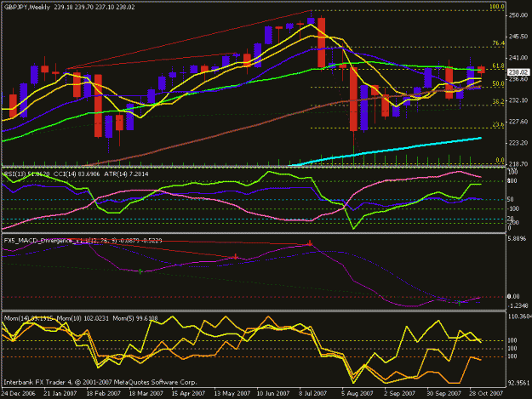Click the MACD scale value -1.2348
The height and width of the screenshot is (399, 532).
[x=518, y=305]
